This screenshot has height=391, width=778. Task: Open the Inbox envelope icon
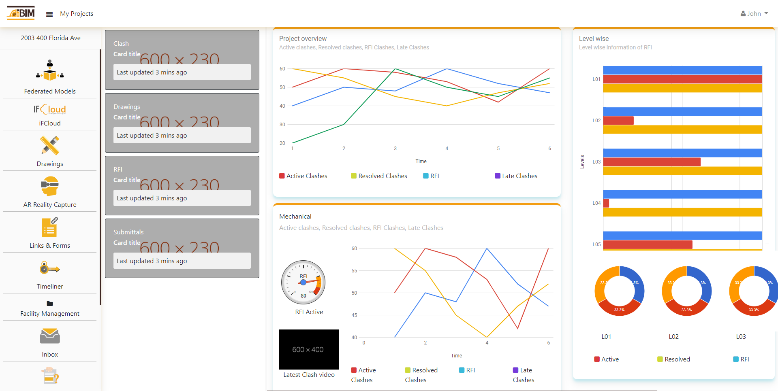50,336
